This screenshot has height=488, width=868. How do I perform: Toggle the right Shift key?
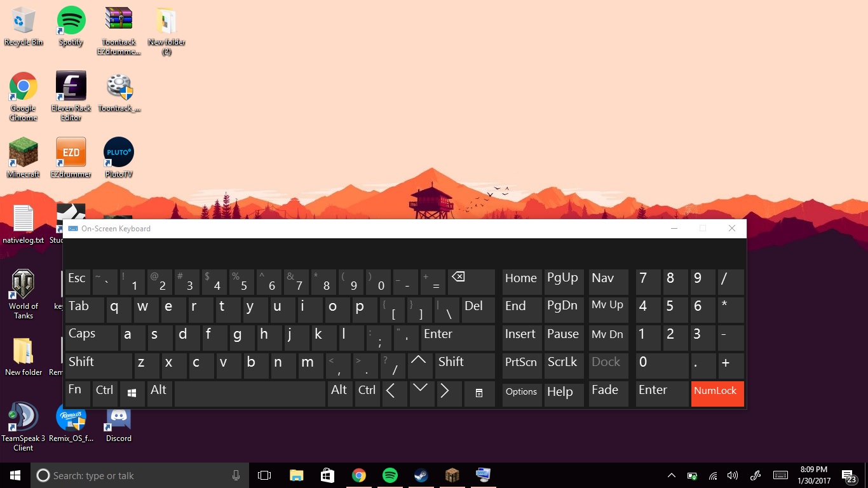point(465,366)
